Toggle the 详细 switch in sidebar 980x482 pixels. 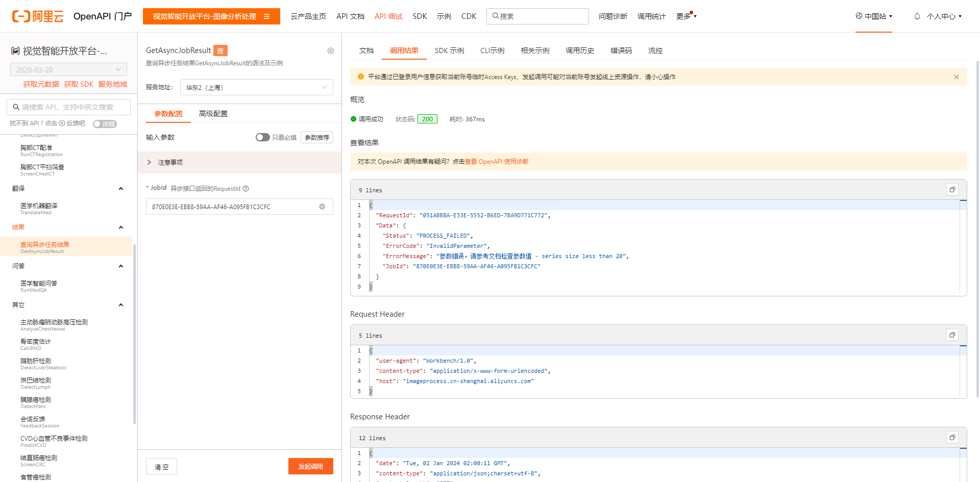[x=105, y=124]
